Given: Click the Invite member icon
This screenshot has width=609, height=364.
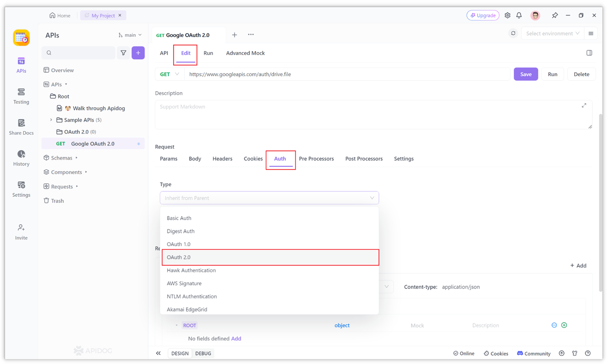Looking at the screenshot, I should click(x=21, y=228).
